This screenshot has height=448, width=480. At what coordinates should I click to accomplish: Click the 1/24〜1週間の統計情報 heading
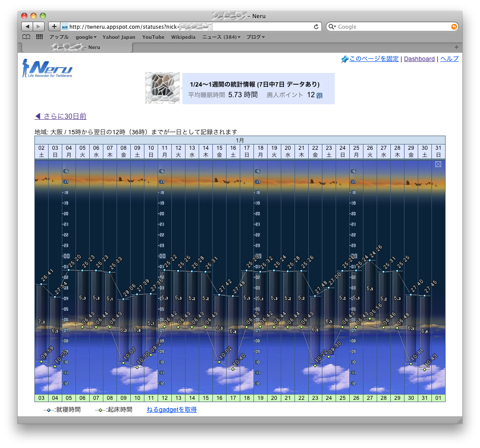click(255, 84)
